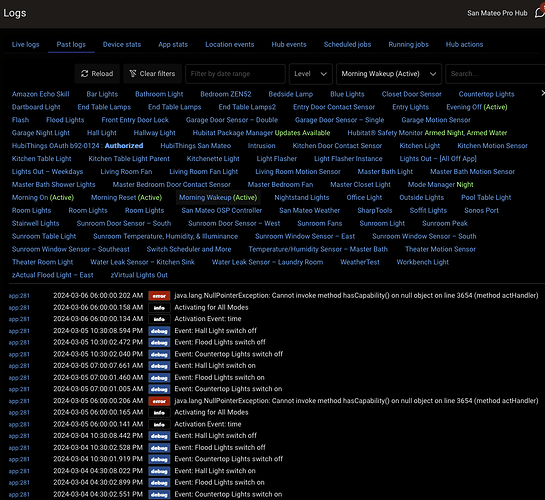Filter logs by Bedroom ZEN52
This screenshot has width=545, height=500.
(226, 94)
